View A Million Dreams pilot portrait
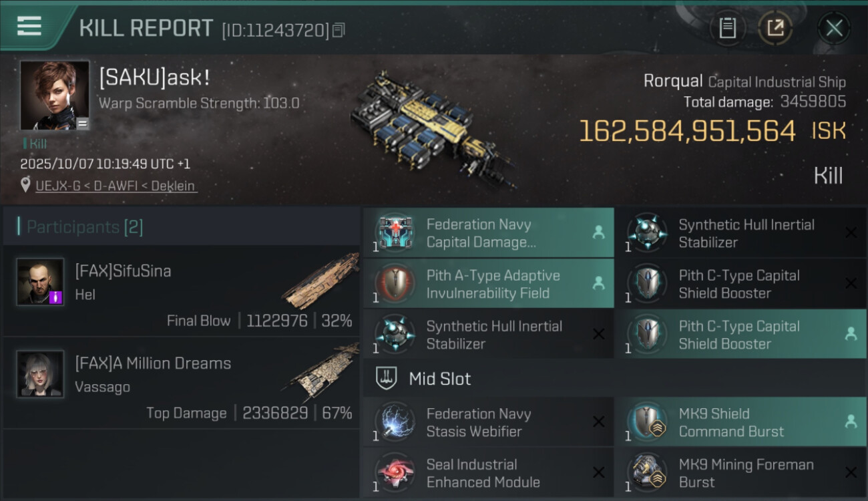Image resolution: width=868 pixels, height=501 pixels. point(41,374)
